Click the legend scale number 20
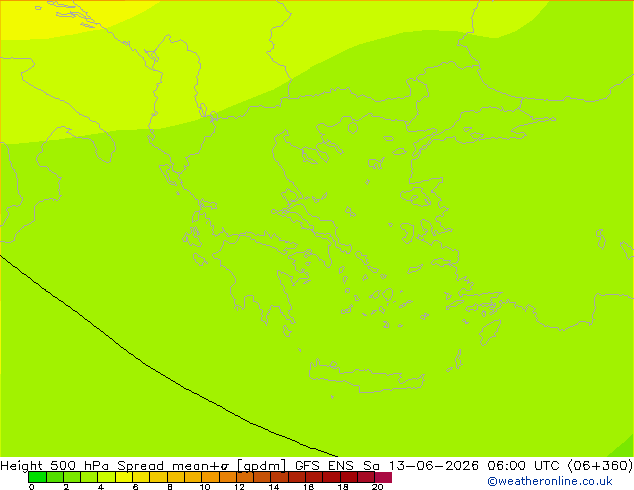 click(x=377, y=487)
